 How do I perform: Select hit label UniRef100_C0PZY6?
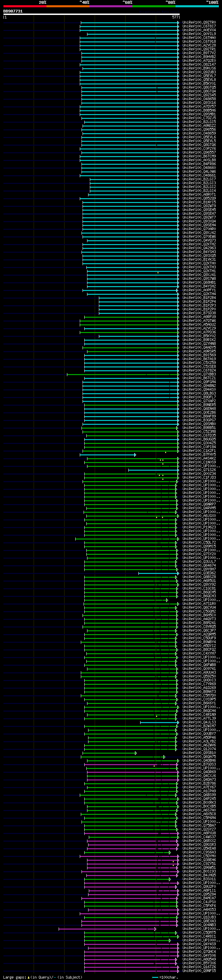(x=199, y=149)
